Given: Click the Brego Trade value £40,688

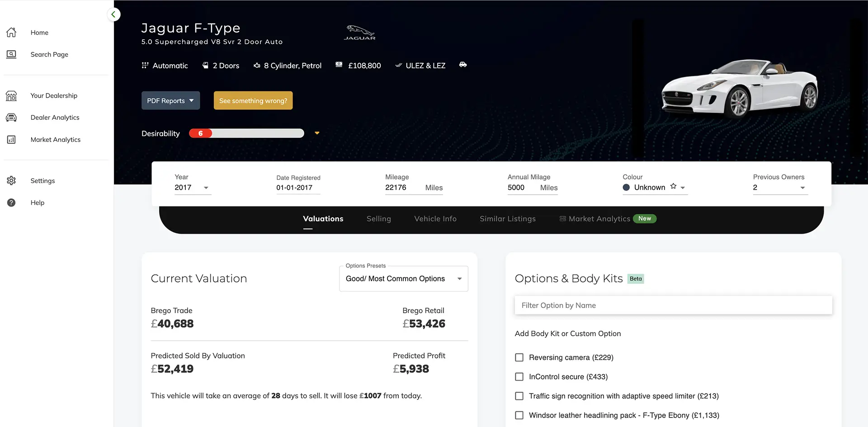Looking at the screenshot, I should pos(172,324).
